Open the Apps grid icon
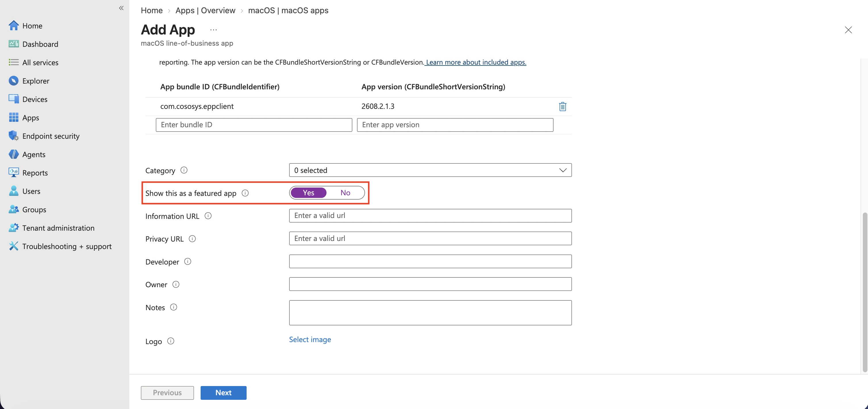Screen dimensions: 868x409 point(14,117)
